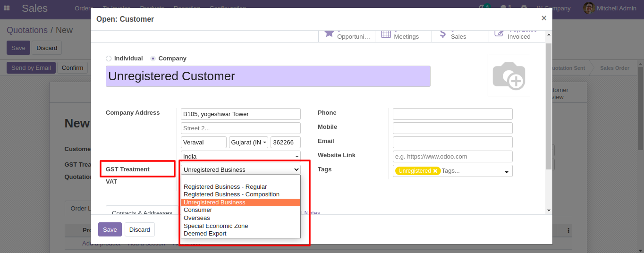
Task: Open the Meetings calendar stat button
Action: click(403, 36)
